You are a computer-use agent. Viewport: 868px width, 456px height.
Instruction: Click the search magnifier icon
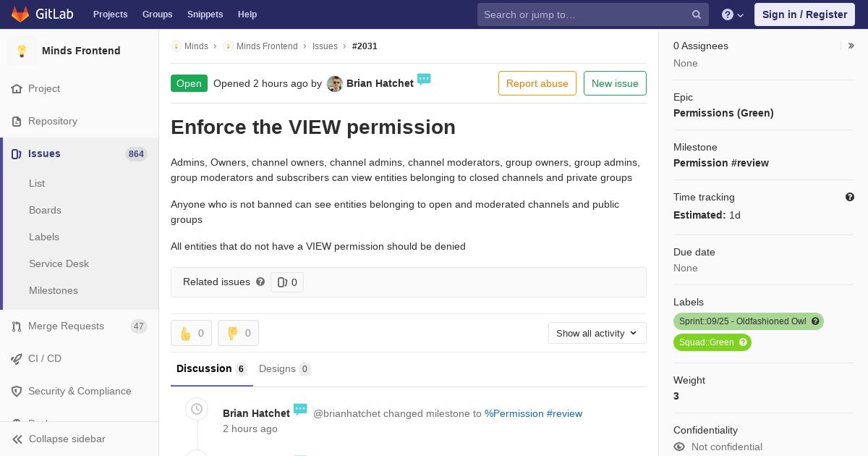pos(697,14)
